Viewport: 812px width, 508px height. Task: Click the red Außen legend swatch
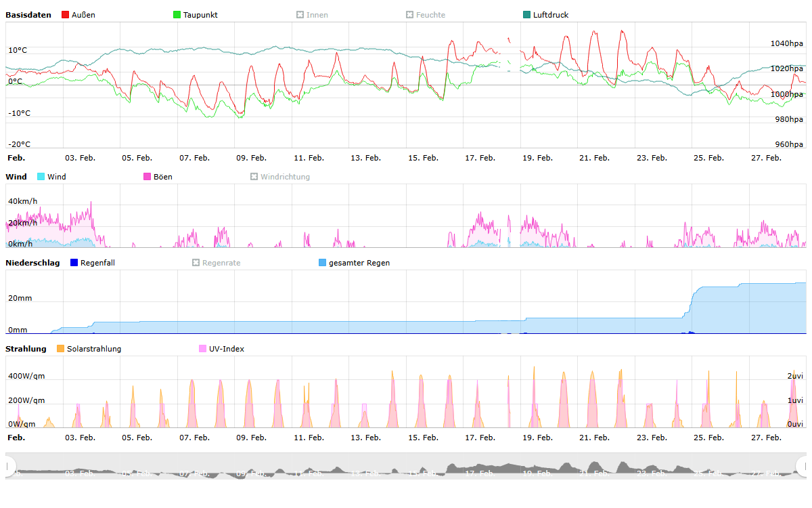point(66,15)
